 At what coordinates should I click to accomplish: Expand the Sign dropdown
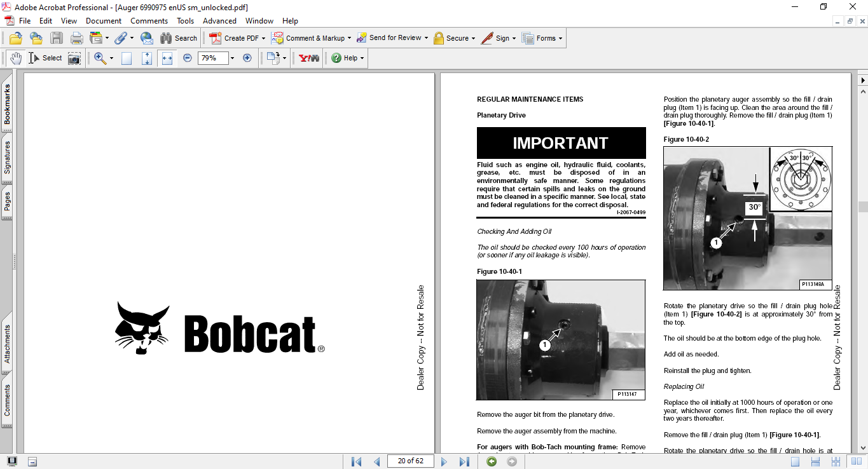pyautogui.click(x=514, y=38)
